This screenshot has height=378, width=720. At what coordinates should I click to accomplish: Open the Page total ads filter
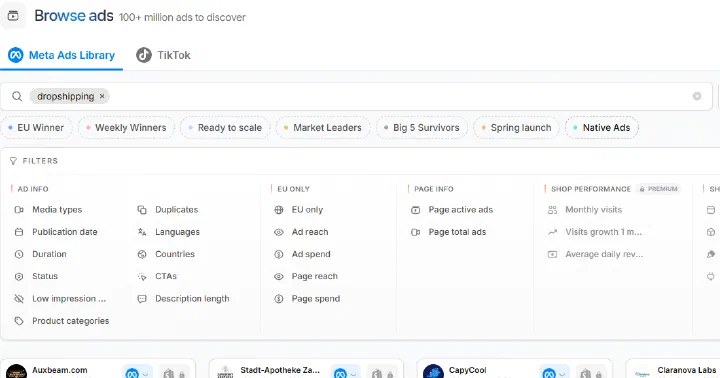[448, 232]
